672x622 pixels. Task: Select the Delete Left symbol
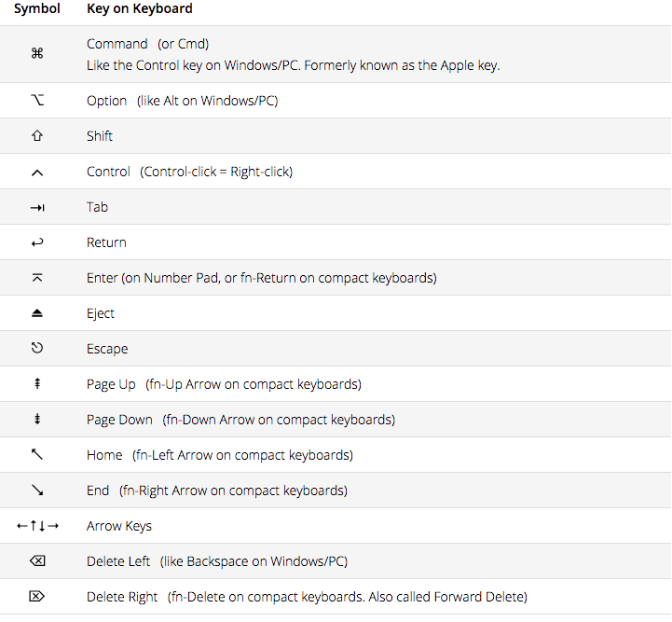pyautogui.click(x=37, y=560)
